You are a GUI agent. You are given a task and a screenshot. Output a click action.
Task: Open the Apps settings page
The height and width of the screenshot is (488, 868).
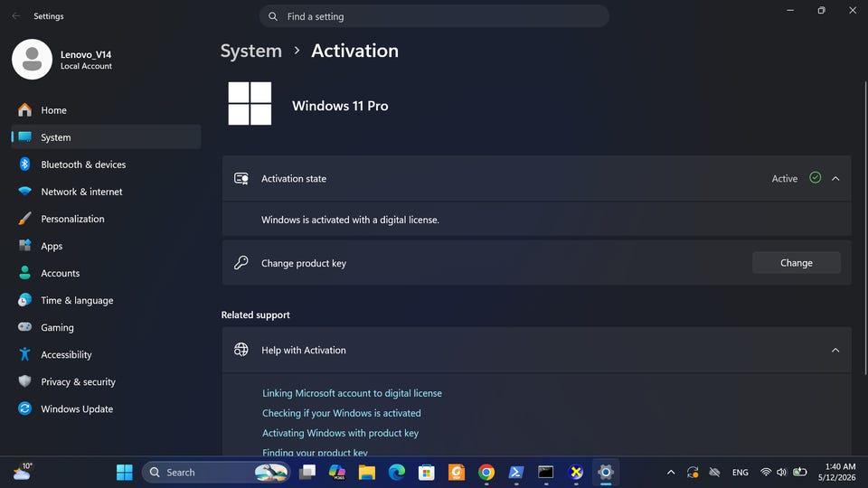[106, 246]
